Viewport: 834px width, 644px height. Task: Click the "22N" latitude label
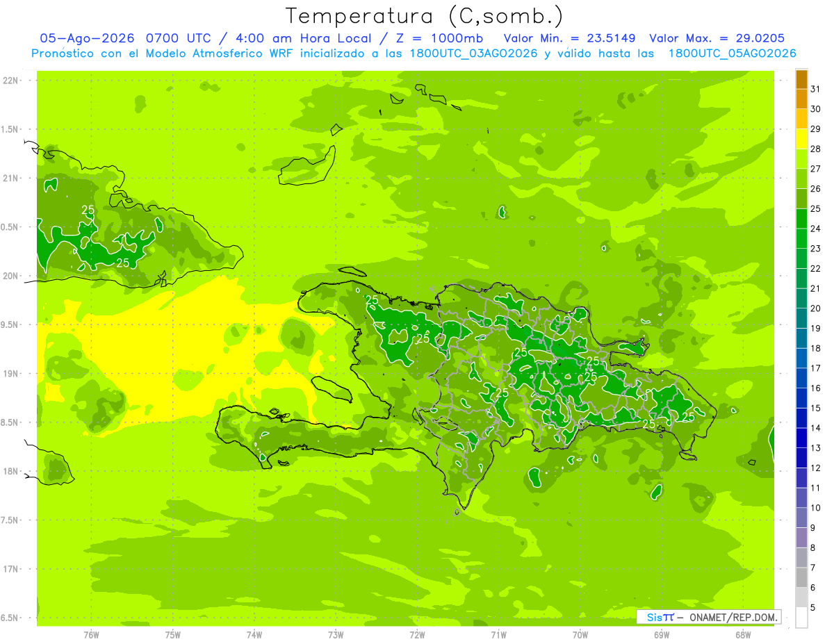[x=11, y=81]
